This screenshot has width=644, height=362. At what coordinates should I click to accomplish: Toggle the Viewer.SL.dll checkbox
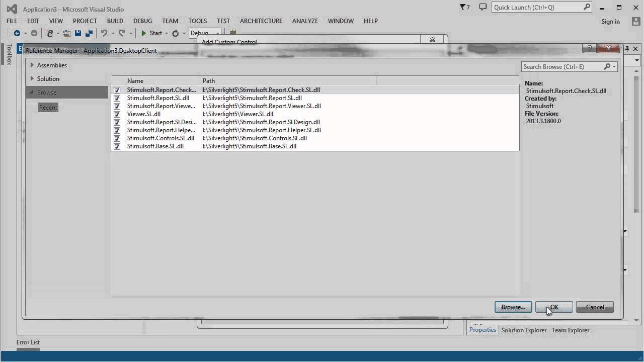117,114
